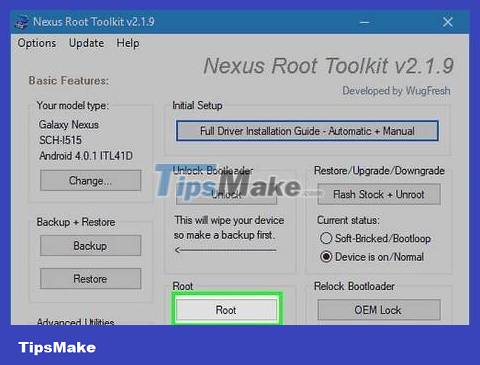Open the Update menu

point(86,43)
